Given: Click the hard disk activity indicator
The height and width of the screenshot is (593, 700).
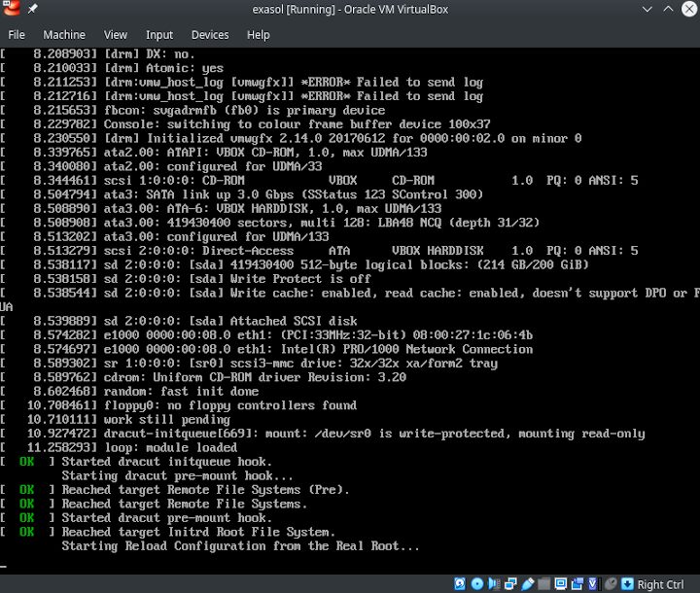Looking at the screenshot, I should point(460,583).
